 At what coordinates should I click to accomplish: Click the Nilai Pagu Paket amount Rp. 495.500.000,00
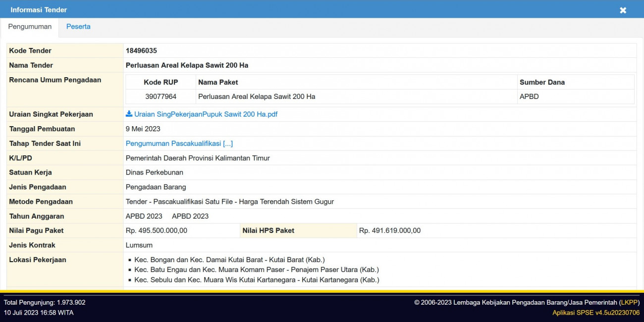(x=157, y=230)
